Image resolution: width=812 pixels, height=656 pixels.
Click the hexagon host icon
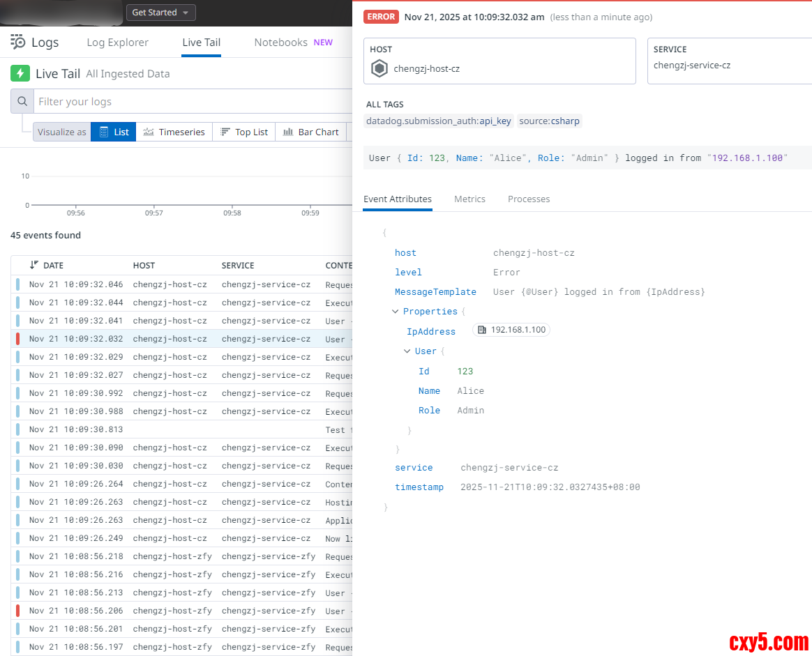click(x=379, y=68)
